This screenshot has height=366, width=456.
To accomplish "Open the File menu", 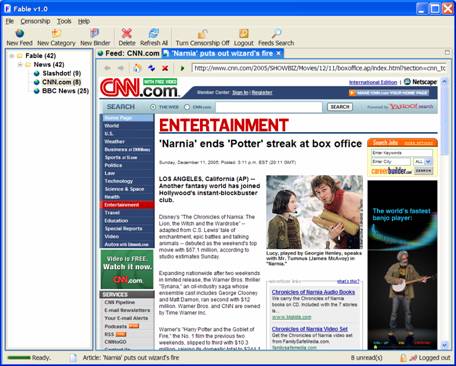I will coord(10,21).
